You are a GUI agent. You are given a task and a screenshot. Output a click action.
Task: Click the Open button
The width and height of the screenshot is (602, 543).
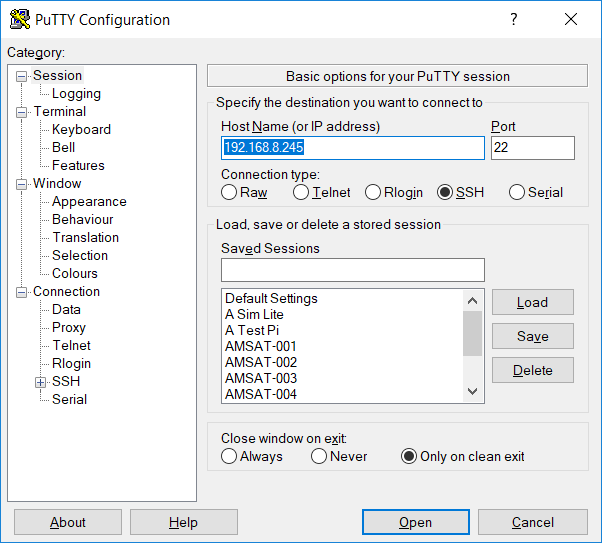pyautogui.click(x=415, y=522)
